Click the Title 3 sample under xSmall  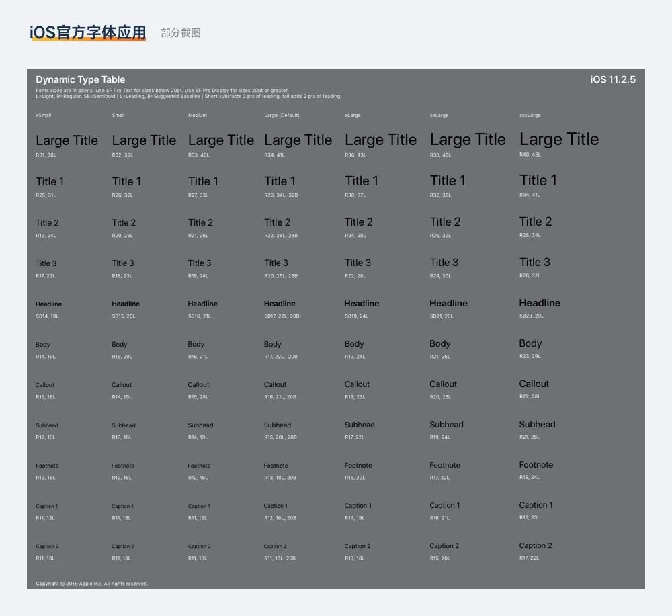(46, 263)
